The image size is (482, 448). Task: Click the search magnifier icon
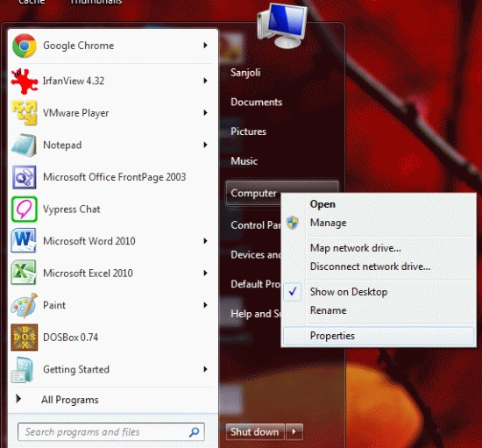pyautogui.click(x=195, y=431)
